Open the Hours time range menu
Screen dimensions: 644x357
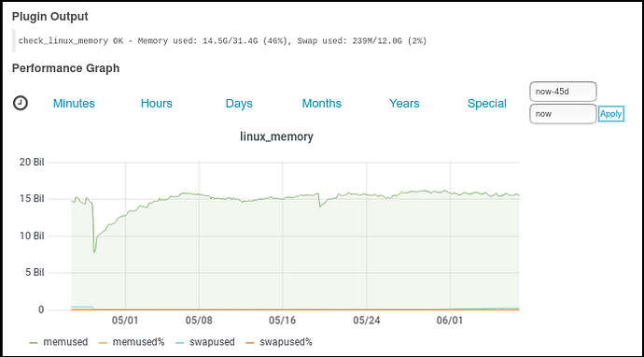click(x=157, y=103)
